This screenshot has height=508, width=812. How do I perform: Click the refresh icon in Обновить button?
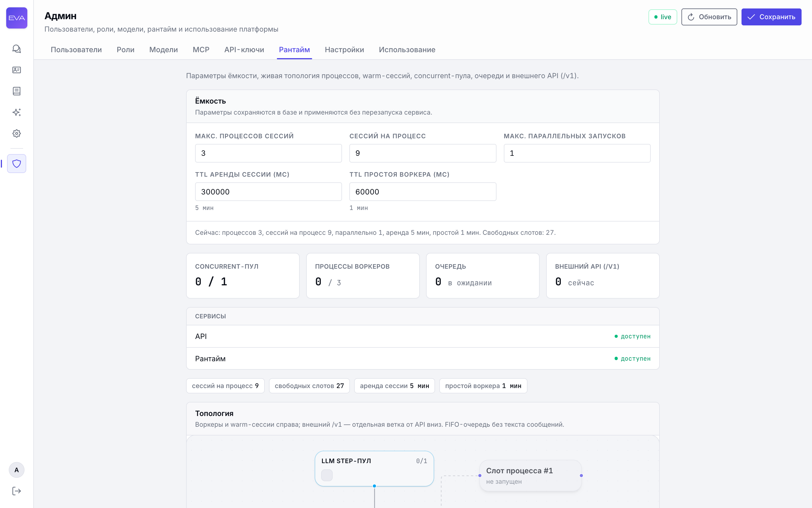pos(691,17)
